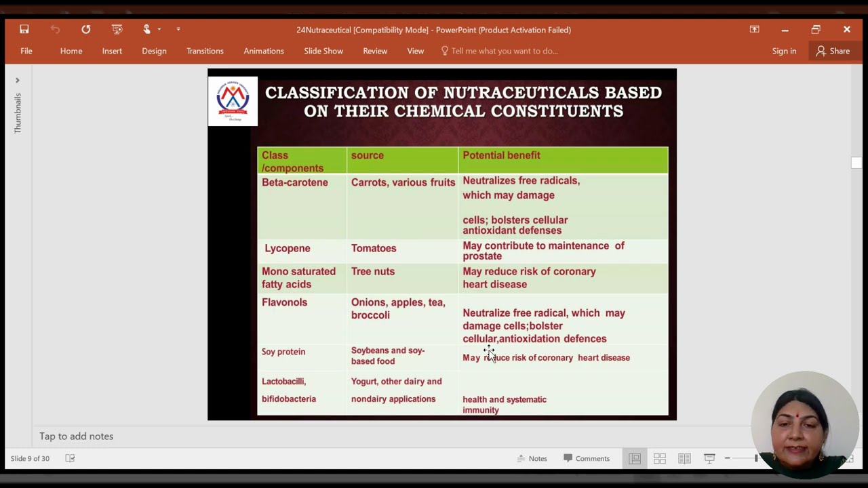This screenshot has width=868, height=488.
Task: Click the 'source' header cell
Action: tap(402, 161)
